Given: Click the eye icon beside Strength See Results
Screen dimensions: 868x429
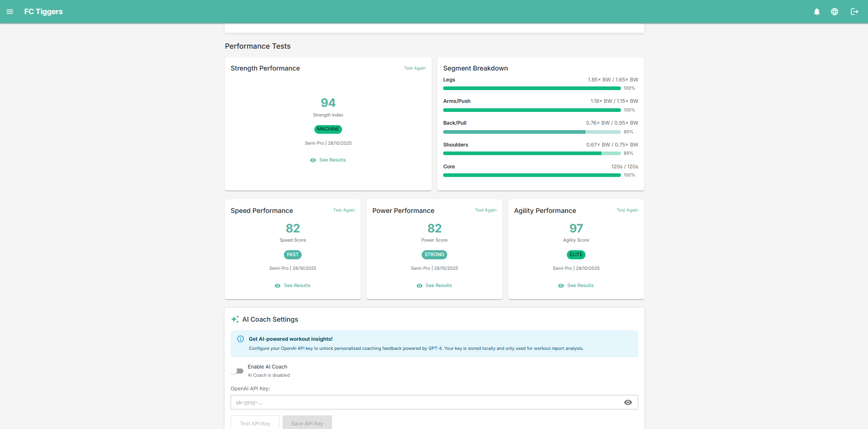Looking at the screenshot, I should [313, 160].
